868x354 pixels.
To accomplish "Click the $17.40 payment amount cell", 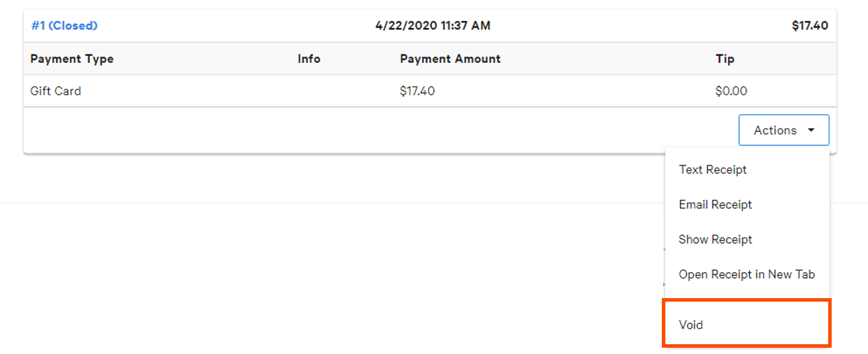I will coord(417,91).
